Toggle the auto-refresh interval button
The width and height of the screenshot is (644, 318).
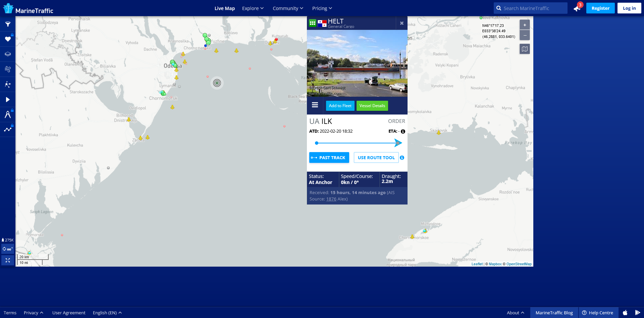point(8,249)
